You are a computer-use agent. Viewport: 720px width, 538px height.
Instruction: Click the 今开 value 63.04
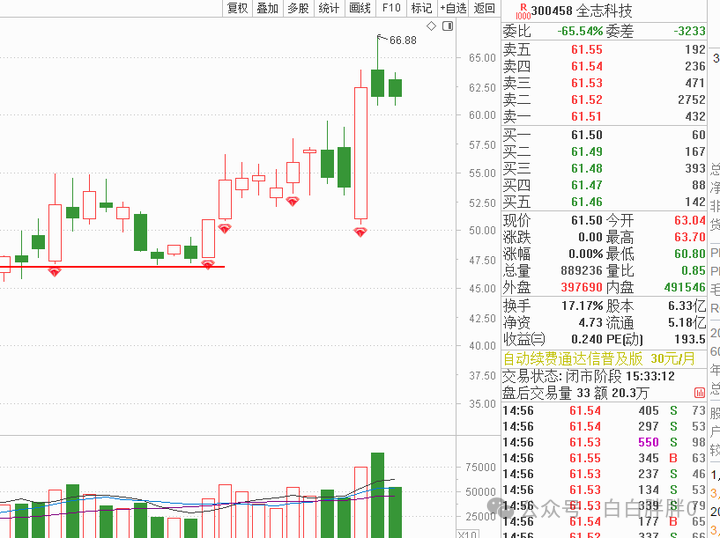pos(690,220)
